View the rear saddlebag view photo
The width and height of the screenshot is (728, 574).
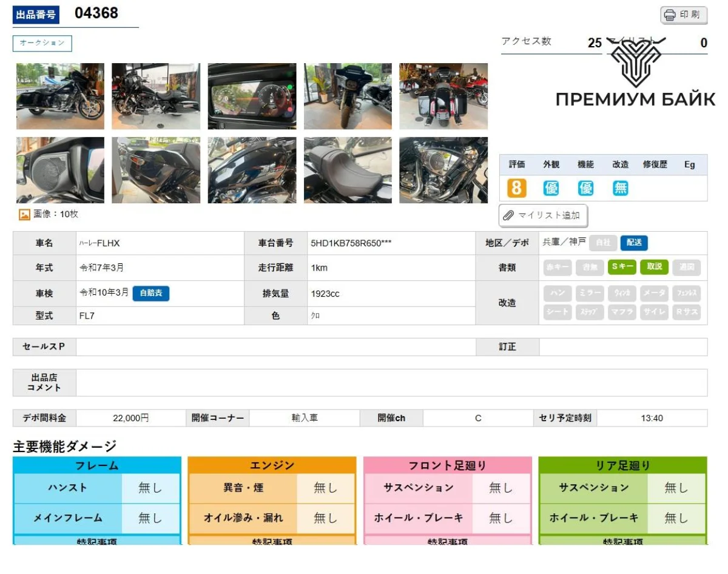[x=443, y=96]
